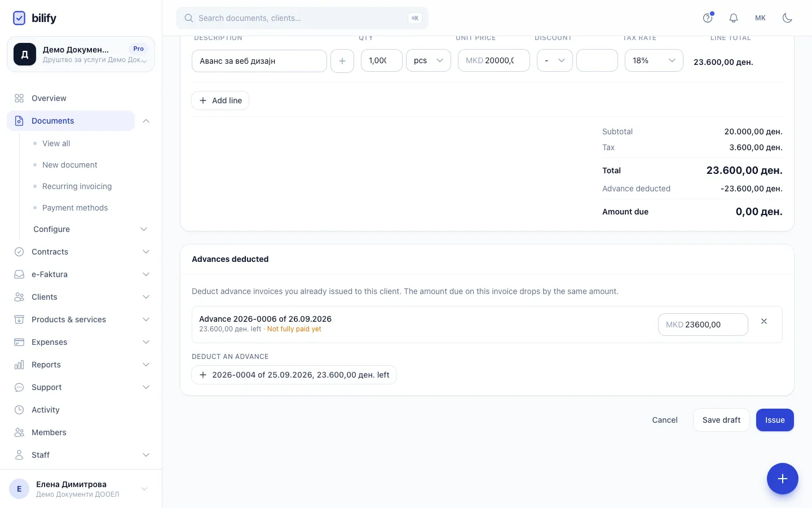
Task: Open Recurring invoicing
Action: point(77,186)
